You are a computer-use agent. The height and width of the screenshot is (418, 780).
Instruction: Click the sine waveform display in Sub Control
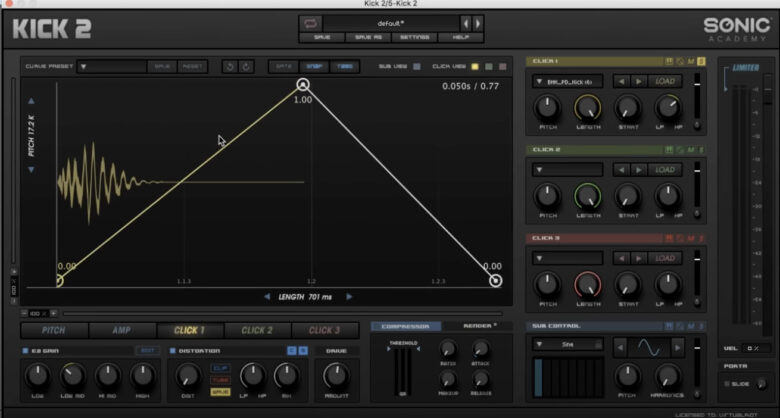click(x=649, y=347)
